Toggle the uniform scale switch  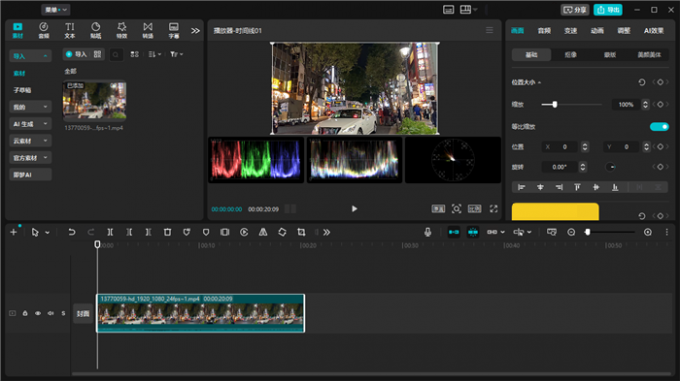coord(659,127)
